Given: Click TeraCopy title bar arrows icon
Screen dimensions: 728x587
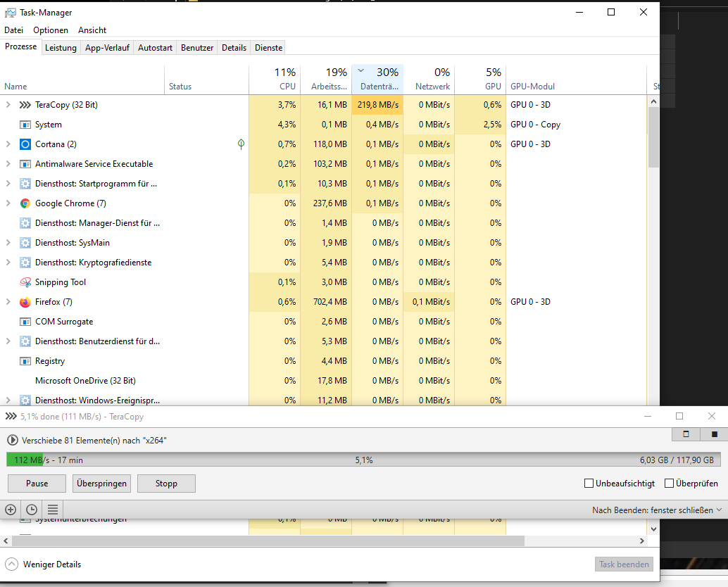Looking at the screenshot, I should pos(11,416).
